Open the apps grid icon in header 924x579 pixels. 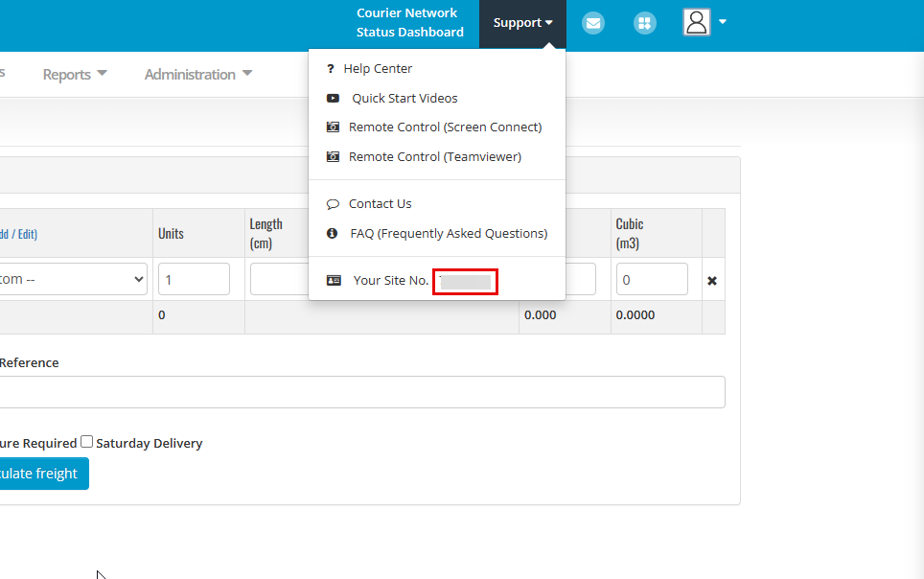(x=645, y=23)
